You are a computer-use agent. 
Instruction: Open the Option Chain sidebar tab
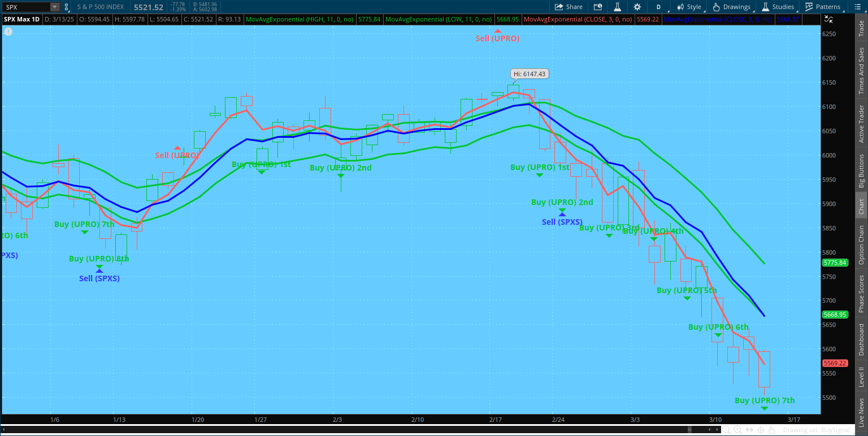point(861,245)
